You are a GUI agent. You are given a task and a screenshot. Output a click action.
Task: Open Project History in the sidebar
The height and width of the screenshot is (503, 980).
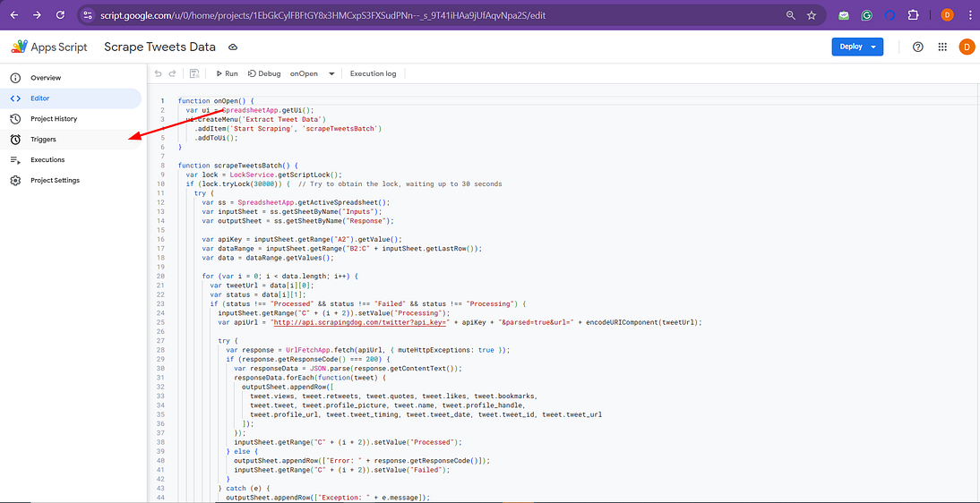(72, 119)
